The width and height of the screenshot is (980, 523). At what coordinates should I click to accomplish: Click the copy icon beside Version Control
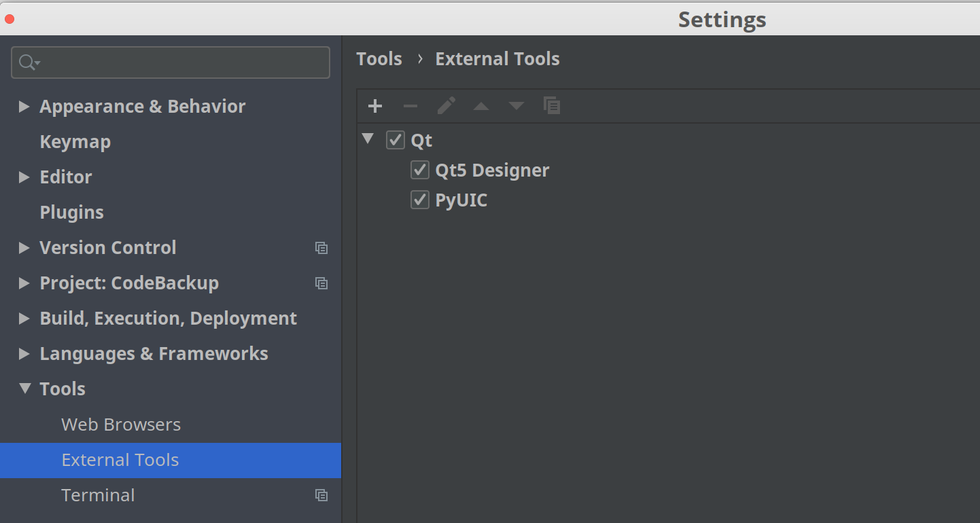pos(321,247)
